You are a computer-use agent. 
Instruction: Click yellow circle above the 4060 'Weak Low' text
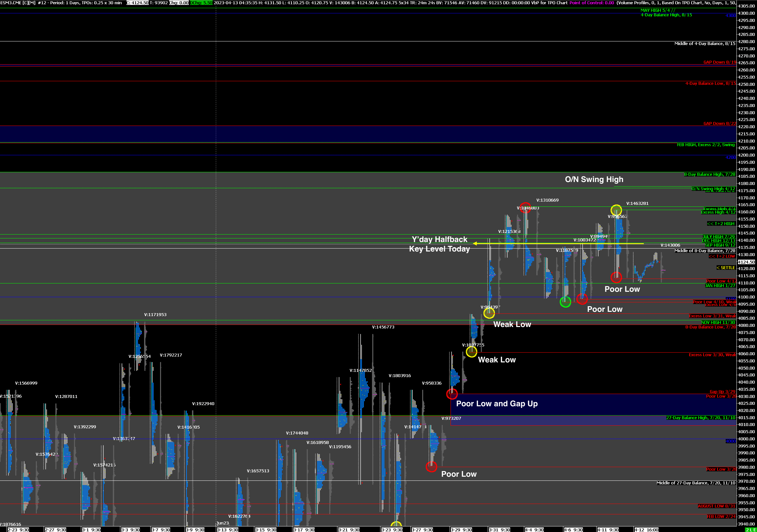point(471,352)
